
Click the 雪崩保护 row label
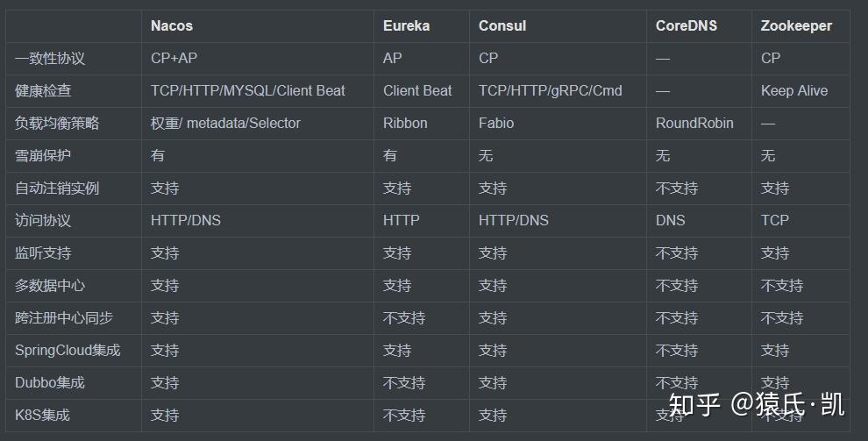coord(43,155)
